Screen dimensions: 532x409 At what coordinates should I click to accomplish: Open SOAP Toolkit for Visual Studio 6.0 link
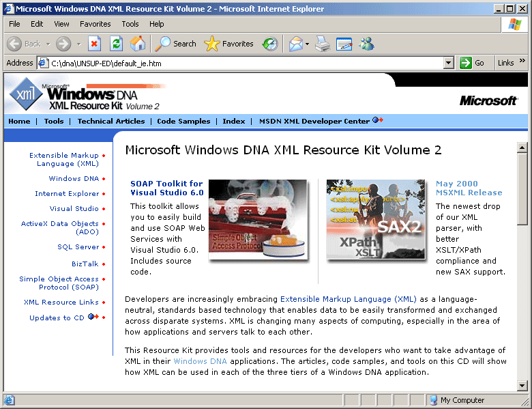click(x=167, y=188)
